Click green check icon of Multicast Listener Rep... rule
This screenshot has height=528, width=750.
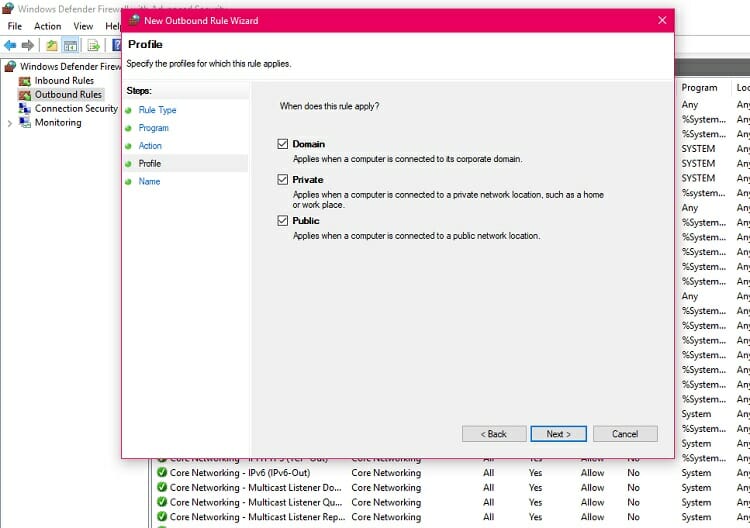tap(162, 517)
